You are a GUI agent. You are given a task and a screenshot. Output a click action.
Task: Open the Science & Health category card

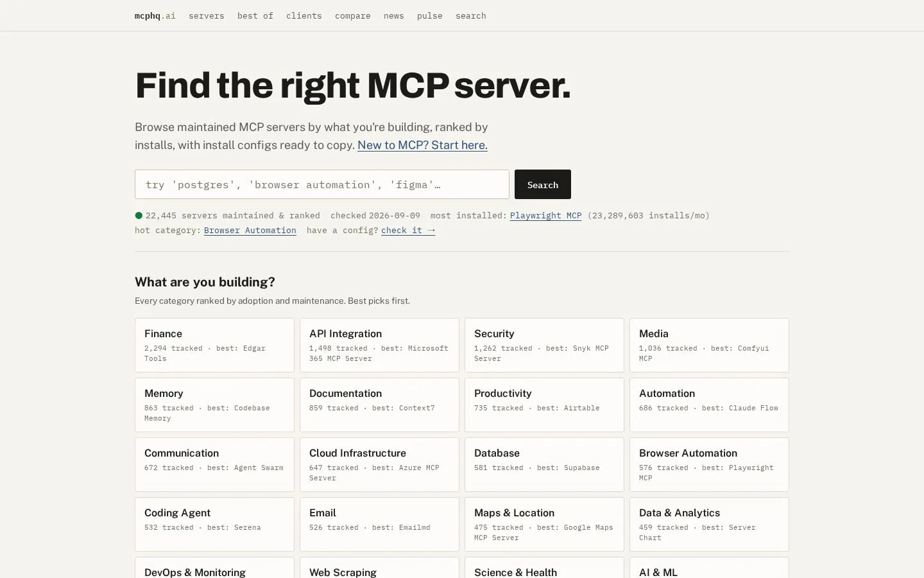544,568
